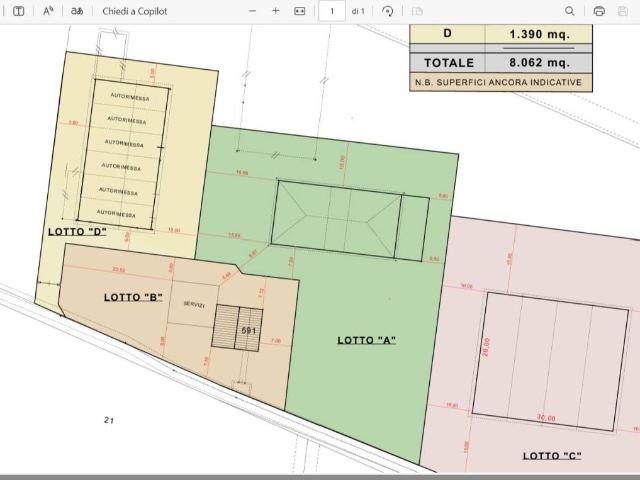
Task: Save the PDF with the disk icon
Action: (623, 11)
